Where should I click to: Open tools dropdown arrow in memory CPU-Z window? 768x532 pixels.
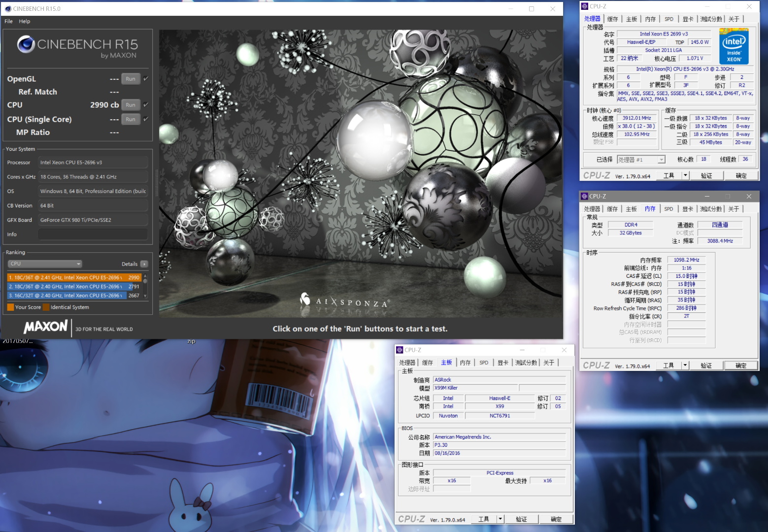[685, 366]
